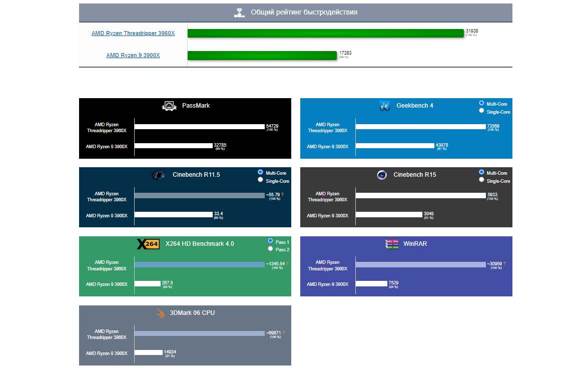The width and height of the screenshot is (588, 368).
Task: Click the Cinebench R11.5 title text
Action: pos(196,175)
